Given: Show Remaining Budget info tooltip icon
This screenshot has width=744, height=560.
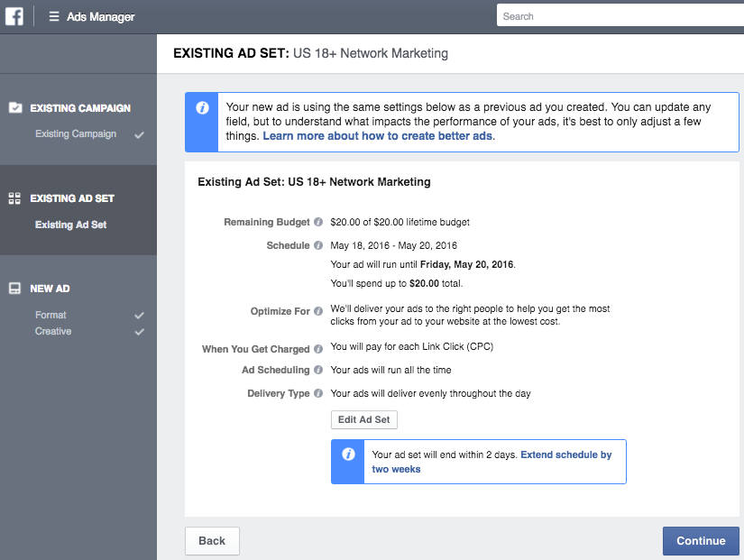Looking at the screenshot, I should click(x=318, y=222).
